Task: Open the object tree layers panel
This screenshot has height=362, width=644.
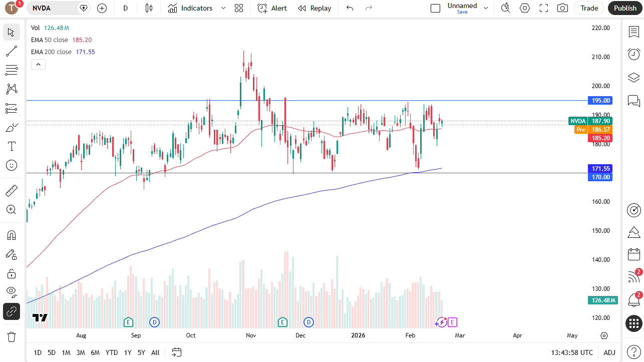Action: [634, 78]
